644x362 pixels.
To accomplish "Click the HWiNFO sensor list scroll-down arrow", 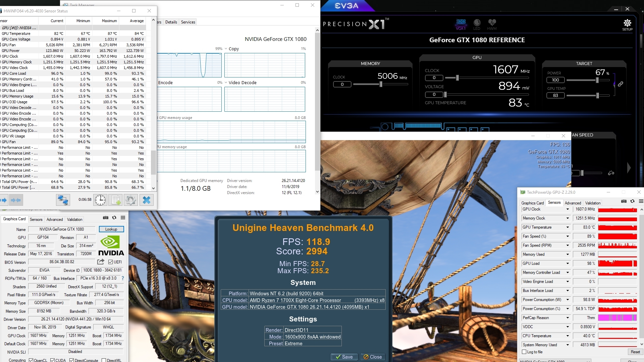I will click(153, 188).
